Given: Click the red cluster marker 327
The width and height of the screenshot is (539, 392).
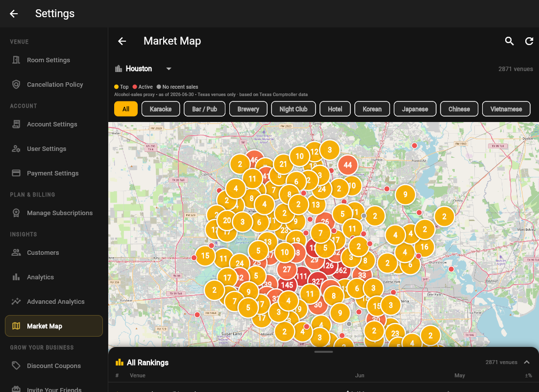Looking at the screenshot, I should coord(318,282).
